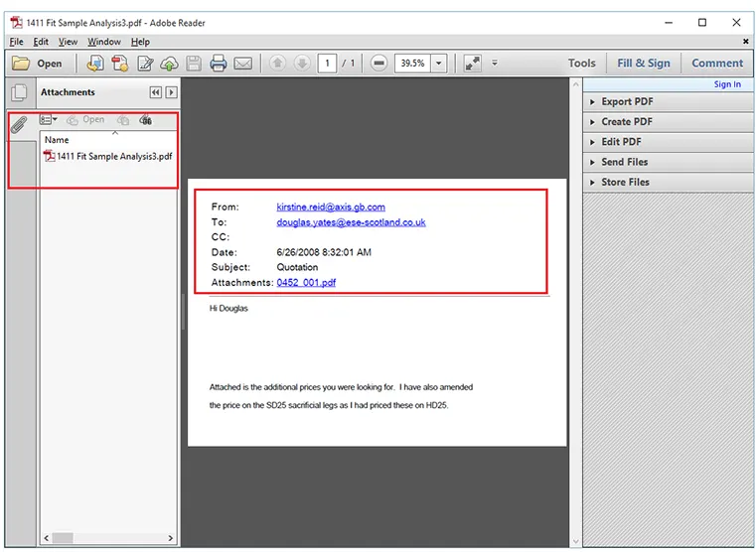Open the Help menu
The image size is (756, 552).
tap(140, 42)
